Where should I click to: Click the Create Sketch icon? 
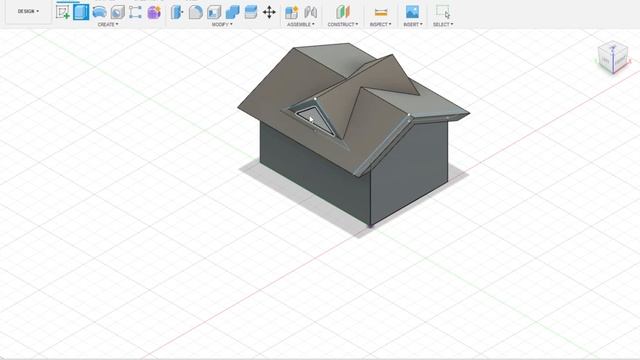63,12
